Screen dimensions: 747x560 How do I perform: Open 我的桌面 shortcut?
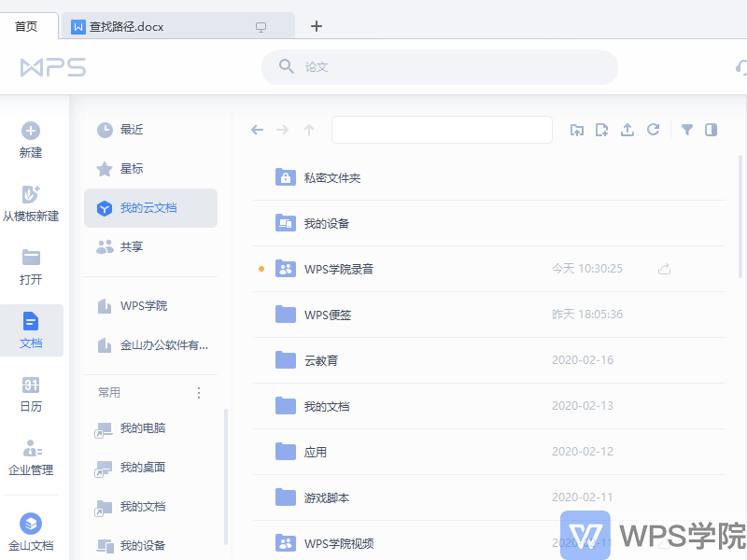click(150, 468)
